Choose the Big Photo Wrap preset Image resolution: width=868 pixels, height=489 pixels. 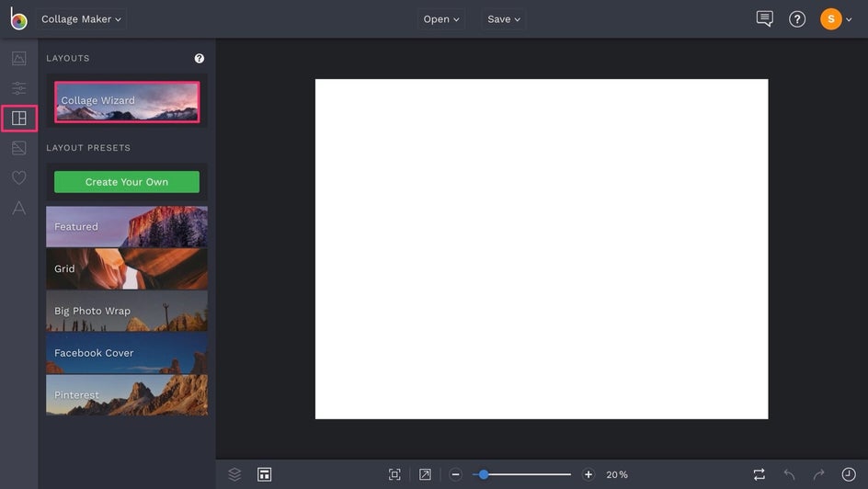(x=127, y=311)
